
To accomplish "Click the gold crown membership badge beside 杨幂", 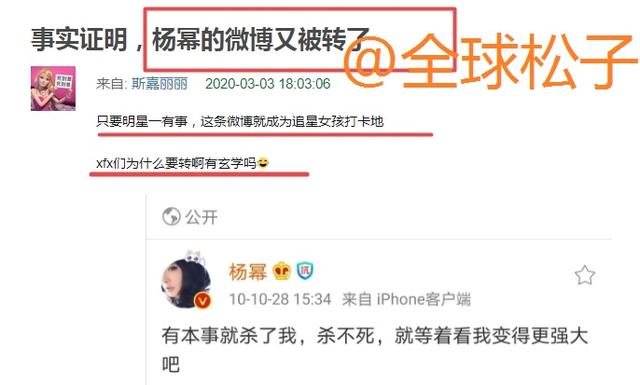I will 282,272.
